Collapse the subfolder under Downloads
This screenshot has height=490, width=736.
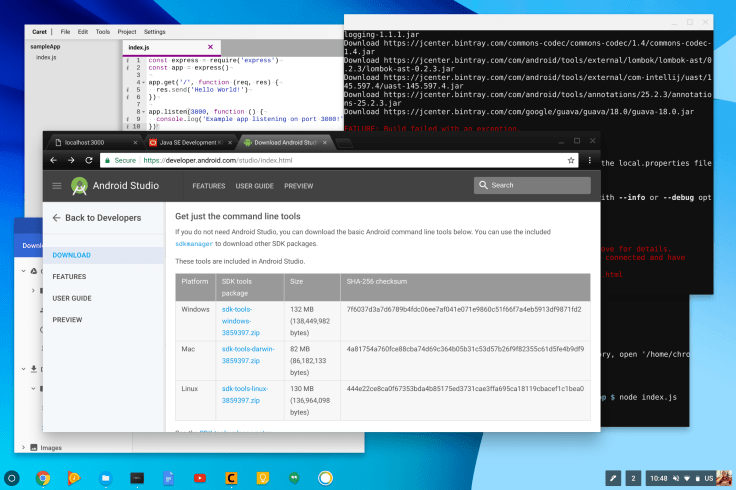click(x=33, y=389)
